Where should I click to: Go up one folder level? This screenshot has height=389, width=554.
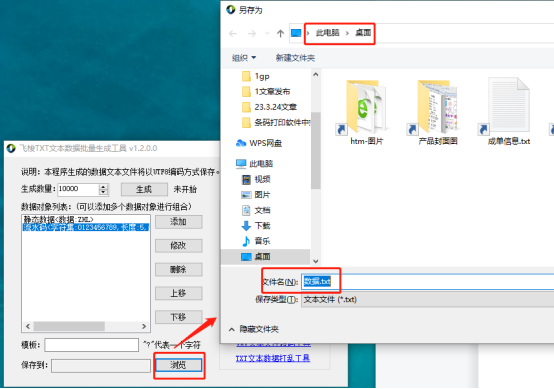(280, 34)
